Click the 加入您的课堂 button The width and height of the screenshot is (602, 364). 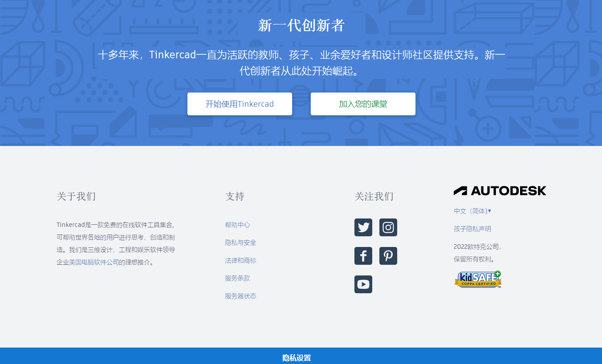click(x=363, y=104)
